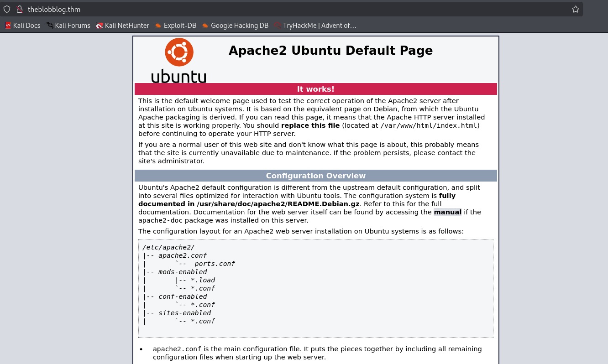
Task: Click the ports.conf entry in the config tree
Action: pyautogui.click(x=215, y=264)
